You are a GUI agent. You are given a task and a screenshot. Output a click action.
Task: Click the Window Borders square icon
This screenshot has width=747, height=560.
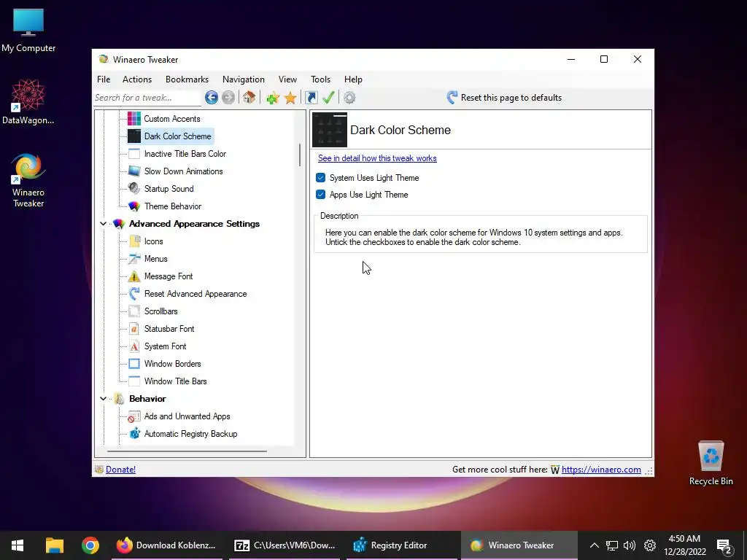[134, 364]
